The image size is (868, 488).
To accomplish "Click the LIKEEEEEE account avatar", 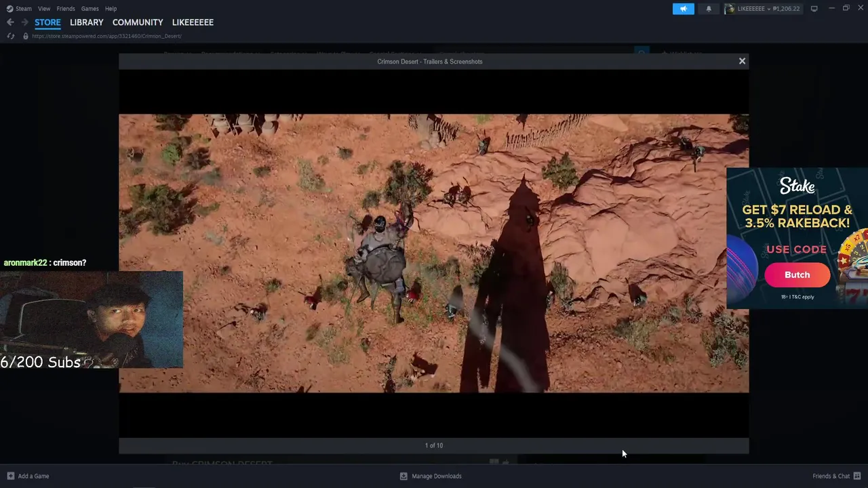I will 730,9.
